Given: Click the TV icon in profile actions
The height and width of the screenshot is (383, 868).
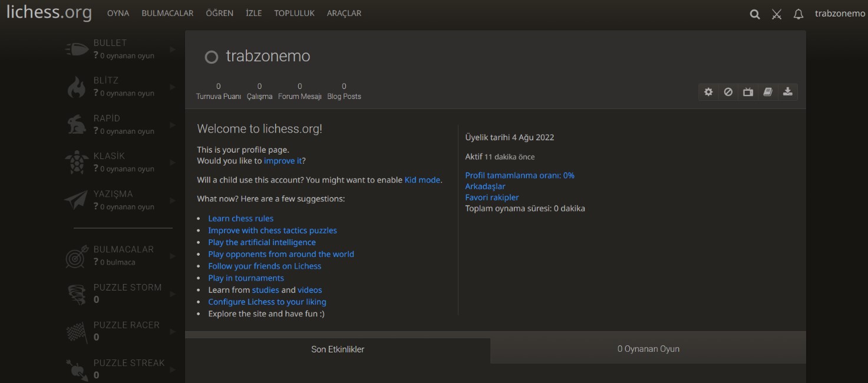Looking at the screenshot, I should tap(748, 92).
